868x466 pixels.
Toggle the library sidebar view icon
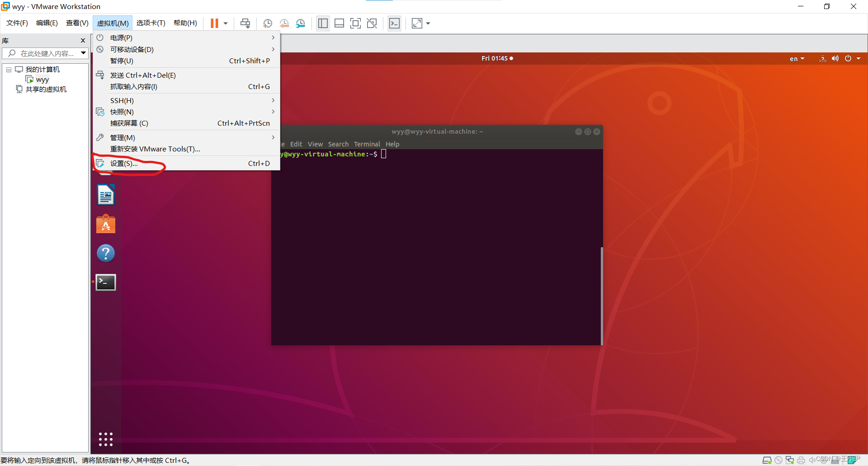[x=323, y=23]
